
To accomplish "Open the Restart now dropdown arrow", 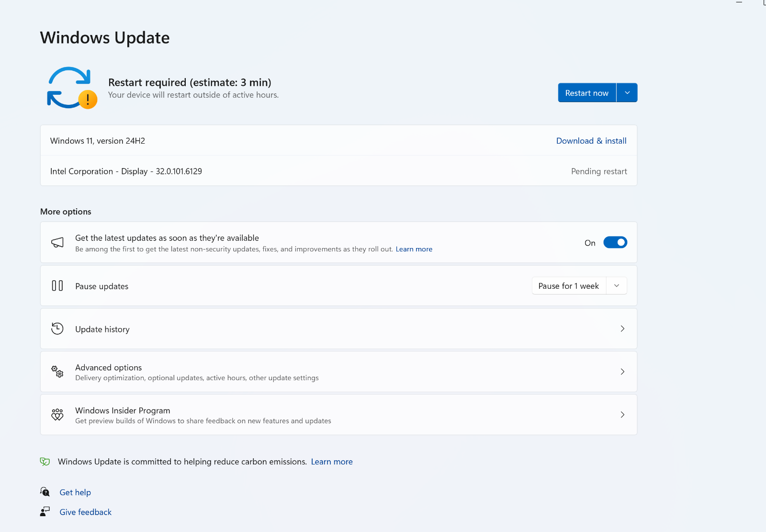I will tap(627, 93).
